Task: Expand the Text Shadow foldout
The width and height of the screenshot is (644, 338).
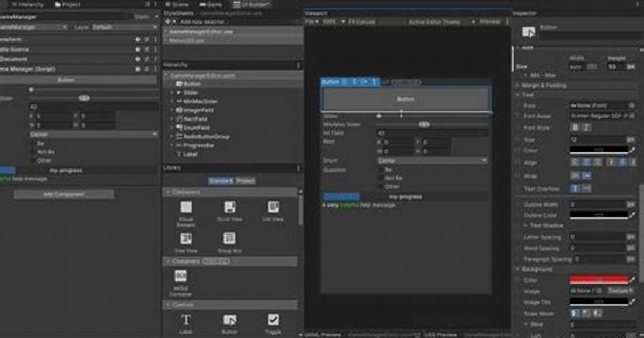Action: 526,226
